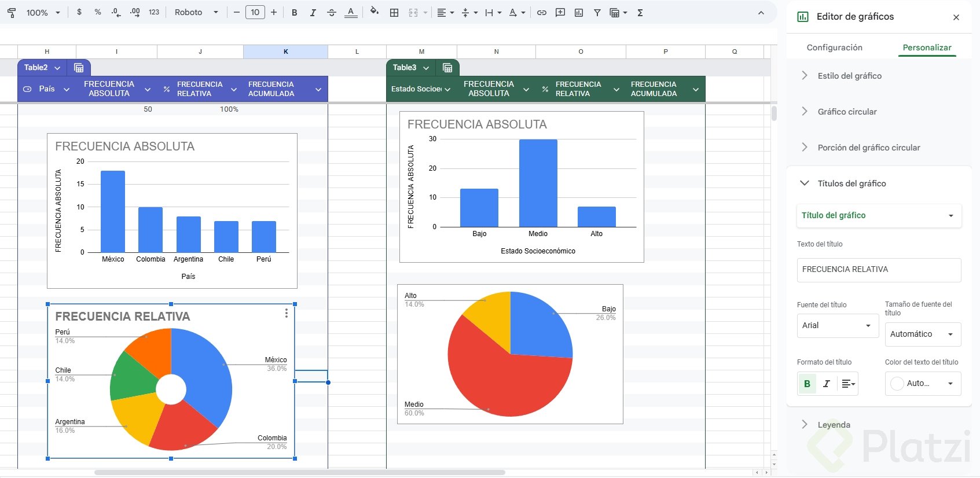This screenshot has height=478, width=980.
Task: Open the Table2 dropdown menu
Action: coord(57,68)
